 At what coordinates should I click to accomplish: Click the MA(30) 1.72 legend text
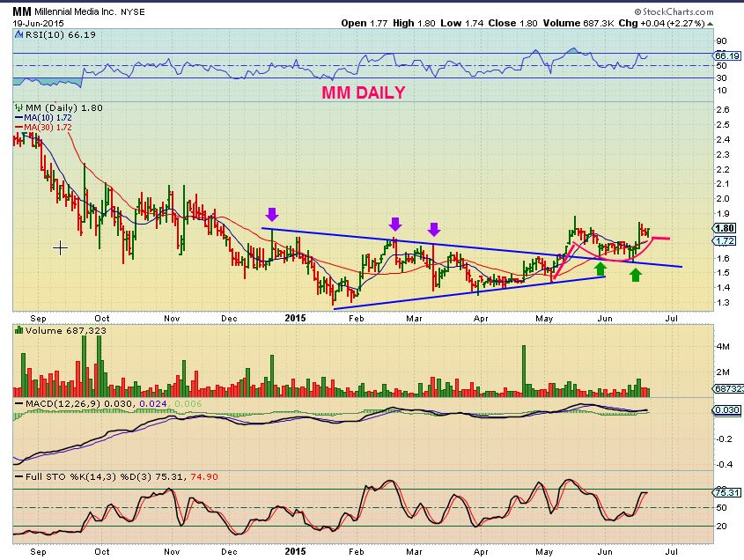(x=48, y=127)
